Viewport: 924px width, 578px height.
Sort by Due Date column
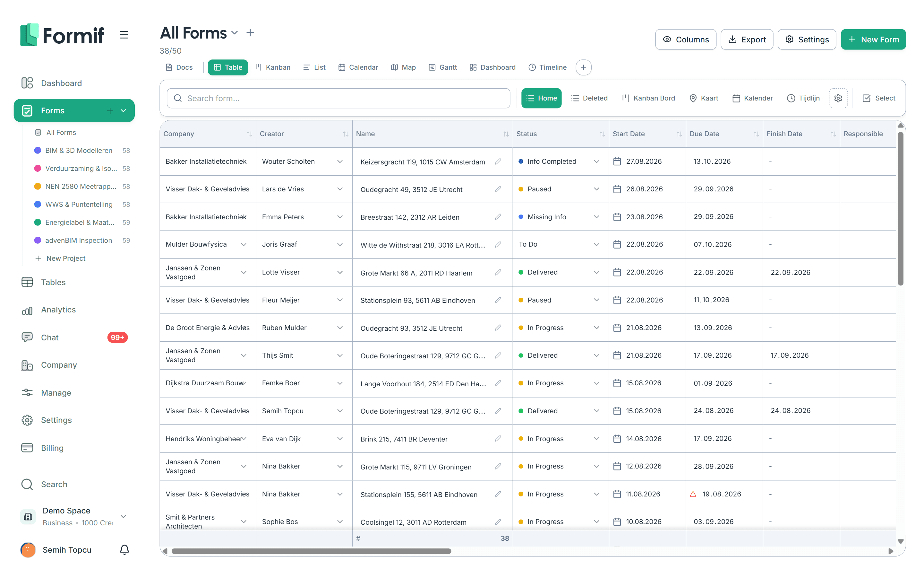(x=756, y=134)
